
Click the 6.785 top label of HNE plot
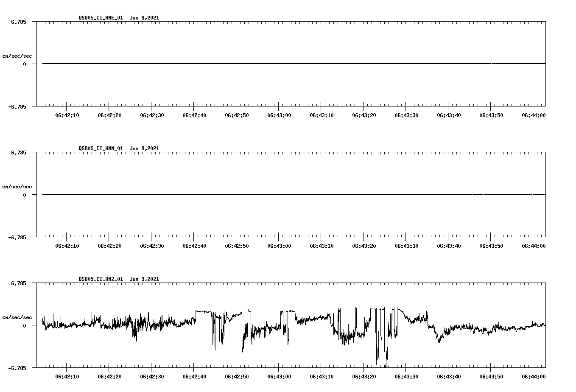point(19,22)
